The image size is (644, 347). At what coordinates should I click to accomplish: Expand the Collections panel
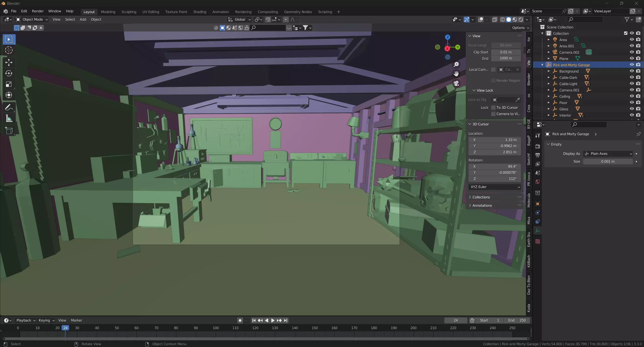[x=481, y=197]
